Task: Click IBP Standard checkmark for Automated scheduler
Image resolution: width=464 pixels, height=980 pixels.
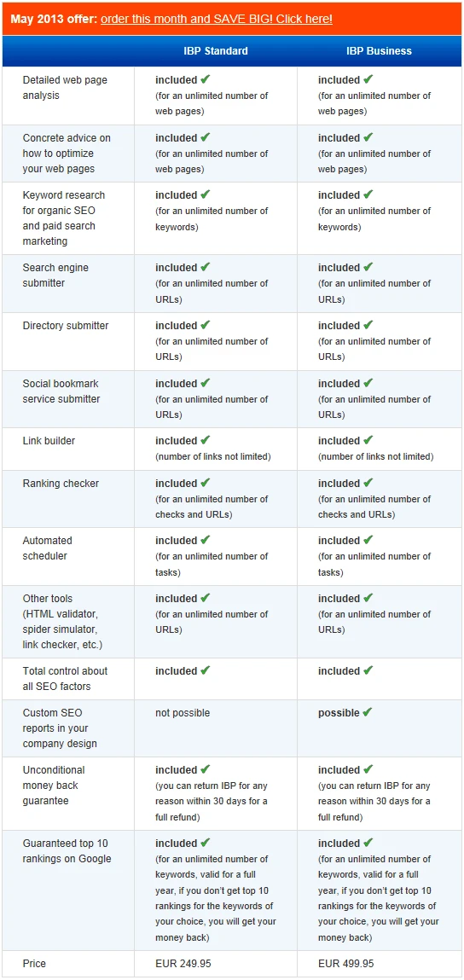Action: click(x=206, y=540)
